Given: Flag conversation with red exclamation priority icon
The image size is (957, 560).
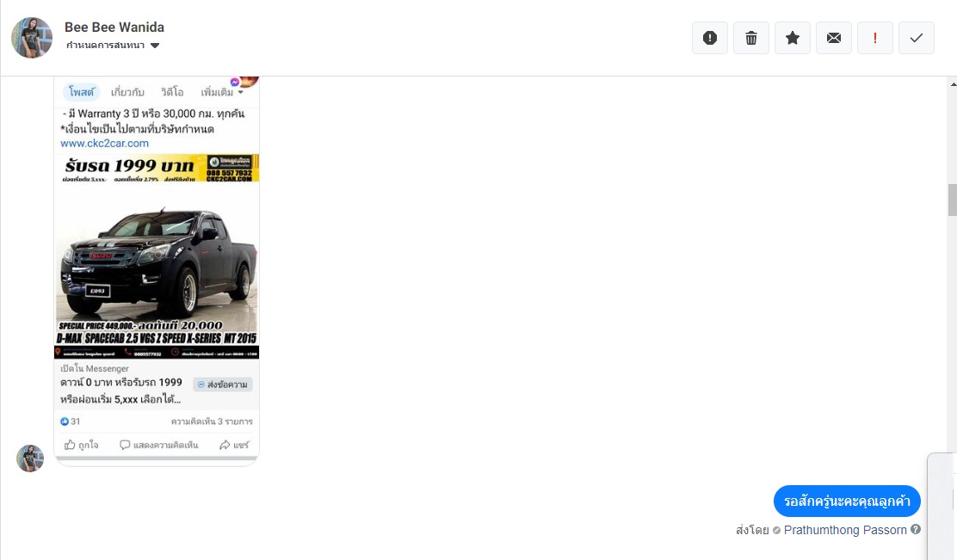Looking at the screenshot, I should coord(875,38).
